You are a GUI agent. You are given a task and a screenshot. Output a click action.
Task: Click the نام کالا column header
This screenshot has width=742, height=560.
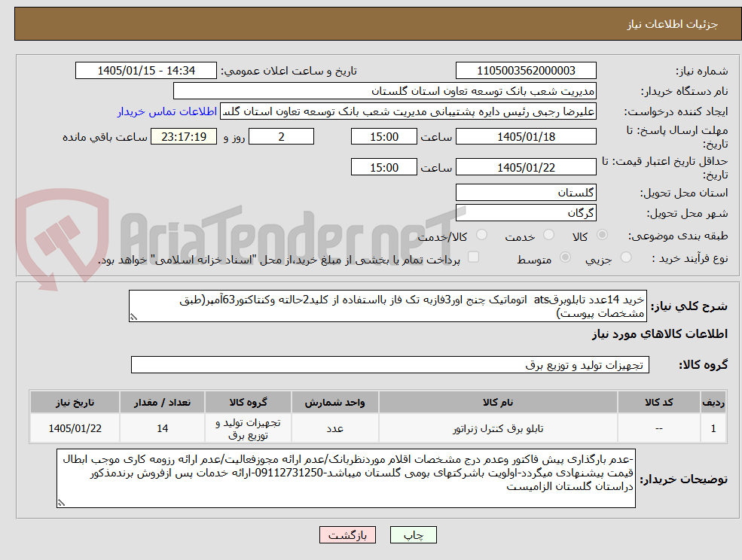pyautogui.click(x=498, y=402)
